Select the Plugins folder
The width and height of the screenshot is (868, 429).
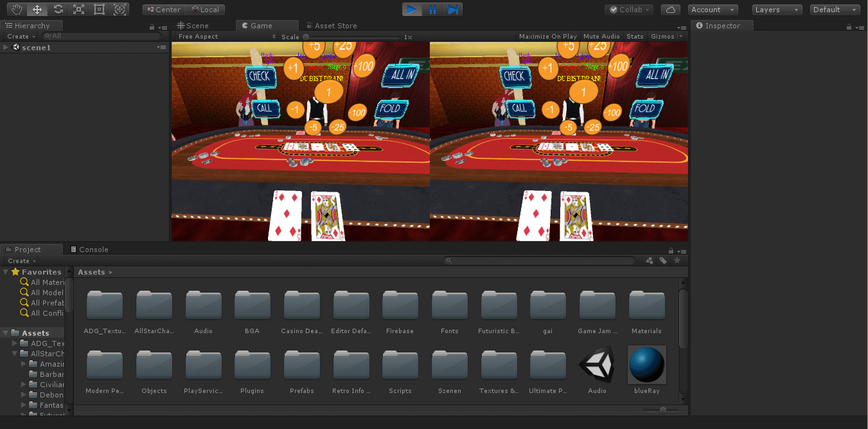(x=252, y=370)
